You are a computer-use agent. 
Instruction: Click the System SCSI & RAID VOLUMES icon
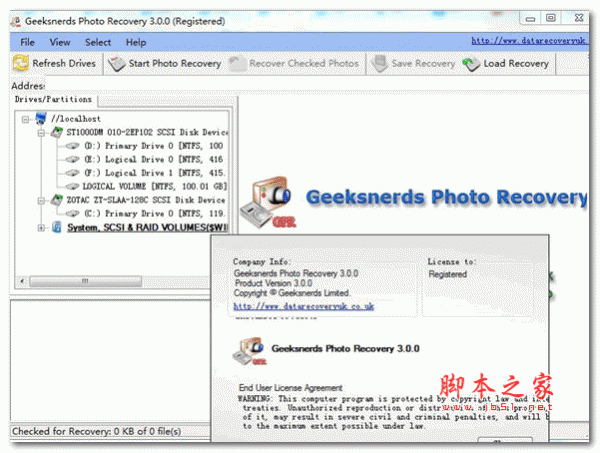click(57, 227)
